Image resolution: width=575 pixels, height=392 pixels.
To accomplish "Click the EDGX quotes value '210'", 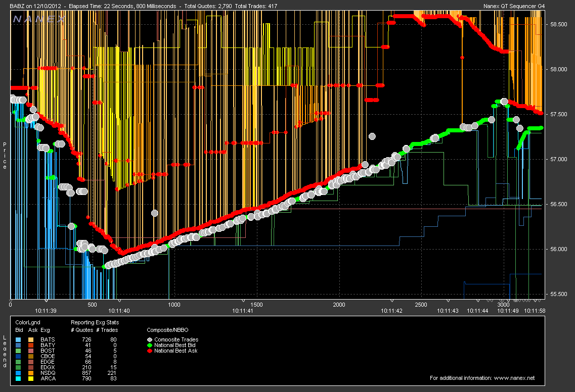I will (86, 367).
